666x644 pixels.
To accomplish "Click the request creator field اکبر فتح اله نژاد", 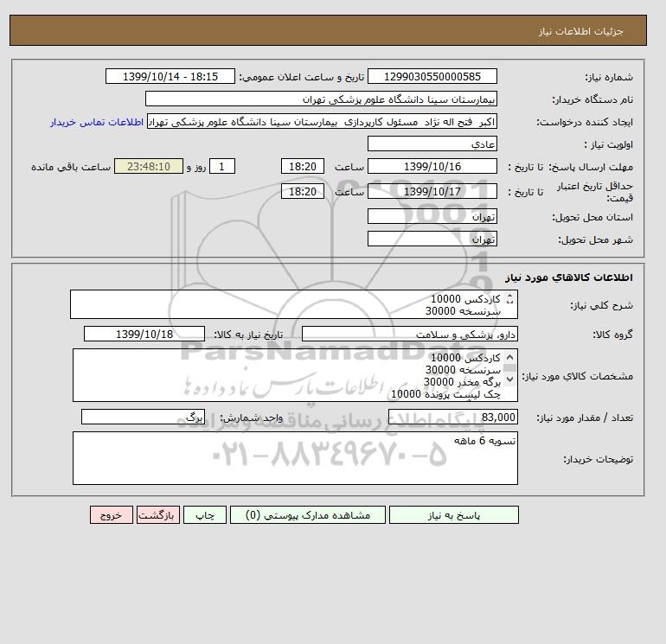I will coord(322,121).
